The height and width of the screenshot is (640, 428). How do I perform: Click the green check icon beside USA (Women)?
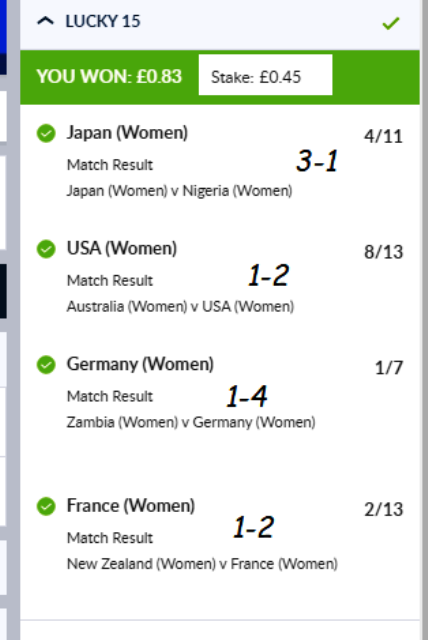(46, 249)
